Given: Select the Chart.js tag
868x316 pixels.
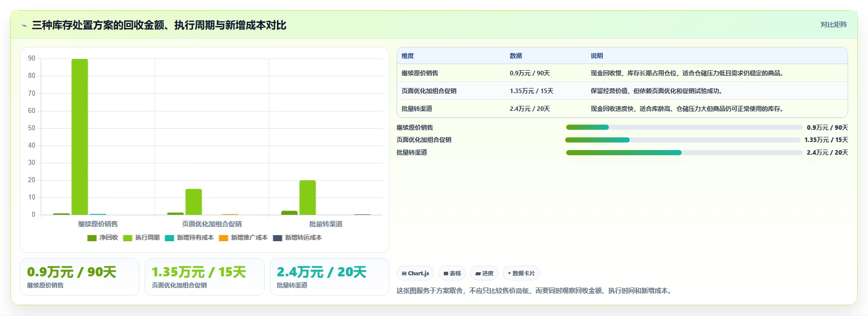Looking at the screenshot, I should point(415,273).
